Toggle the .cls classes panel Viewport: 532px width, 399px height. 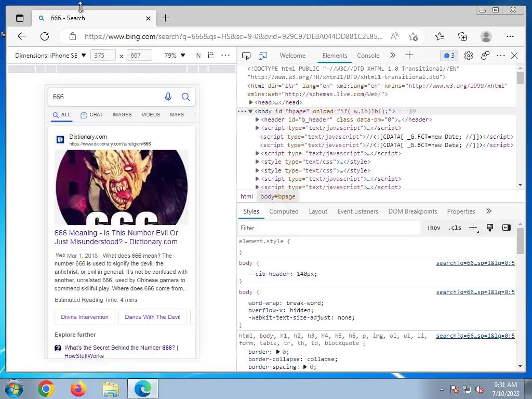[455, 228]
